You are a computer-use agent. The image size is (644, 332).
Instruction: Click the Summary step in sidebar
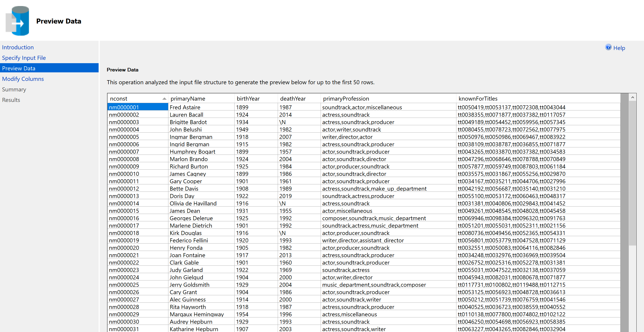(14, 89)
